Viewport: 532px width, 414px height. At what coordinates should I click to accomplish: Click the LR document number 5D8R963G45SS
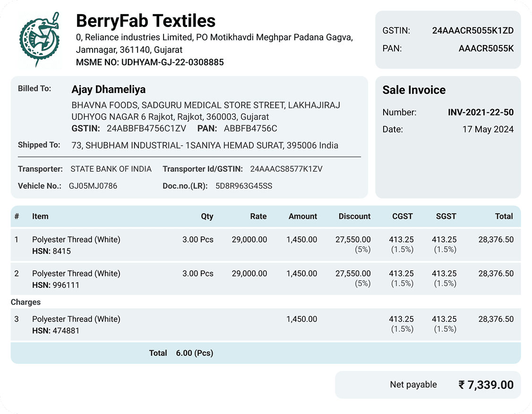click(x=244, y=186)
